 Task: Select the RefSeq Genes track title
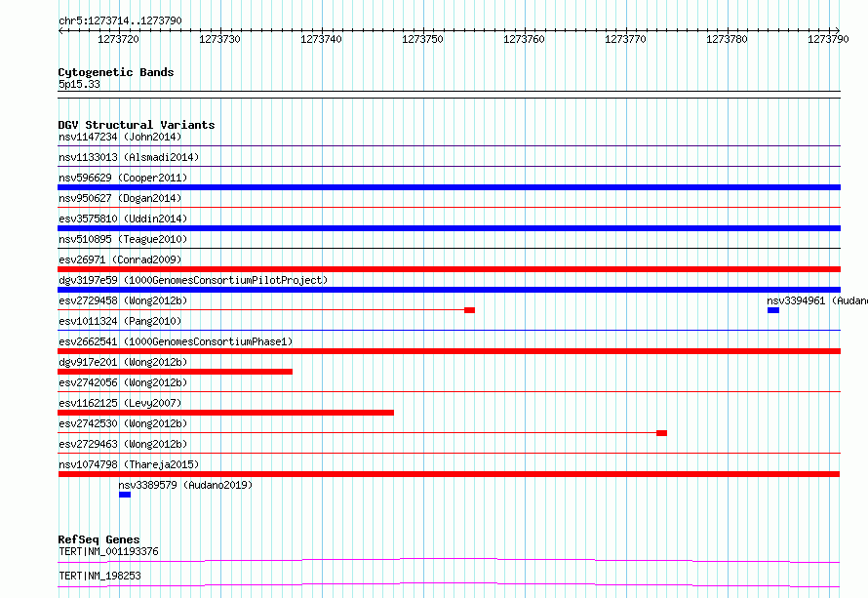click(x=99, y=539)
